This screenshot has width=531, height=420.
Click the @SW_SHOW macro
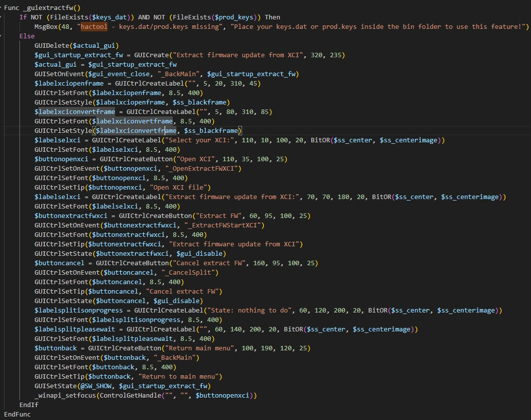96,386
